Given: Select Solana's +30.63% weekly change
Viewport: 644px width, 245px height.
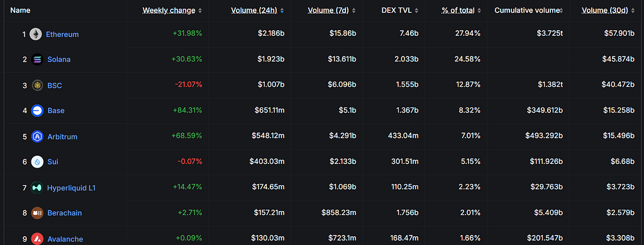Looking at the screenshot, I should [187, 59].
